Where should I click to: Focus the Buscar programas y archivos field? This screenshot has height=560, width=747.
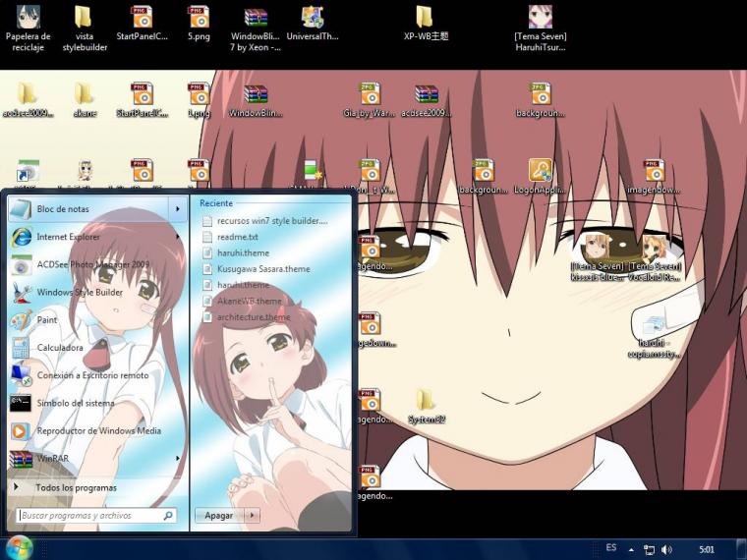tap(96, 515)
